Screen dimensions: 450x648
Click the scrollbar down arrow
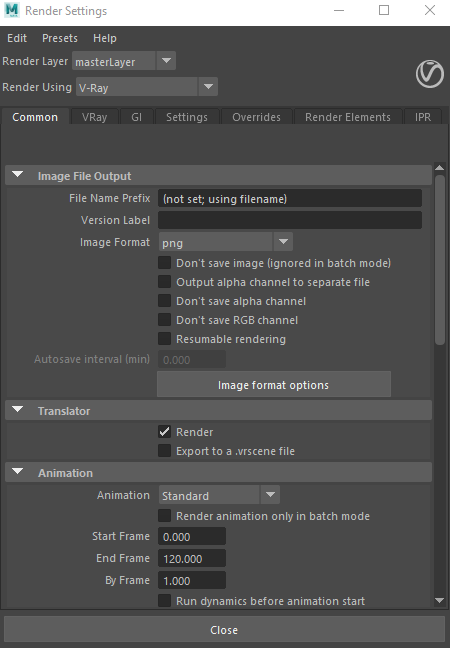point(440,600)
